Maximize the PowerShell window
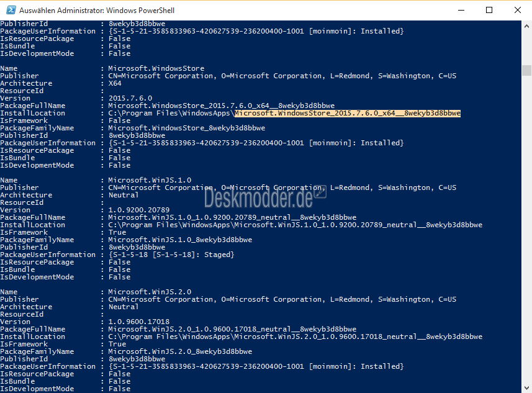Viewport: 532px width, 393px height. coord(489,10)
